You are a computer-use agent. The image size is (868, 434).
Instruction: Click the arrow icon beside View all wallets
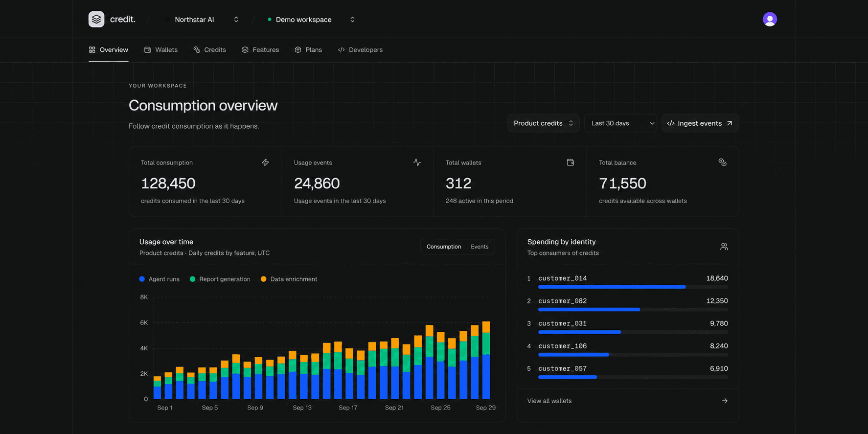click(725, 401)
